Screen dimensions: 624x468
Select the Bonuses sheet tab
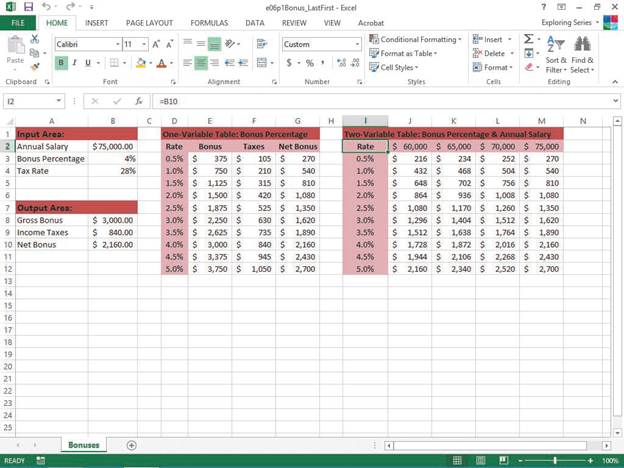coord(84,445)
